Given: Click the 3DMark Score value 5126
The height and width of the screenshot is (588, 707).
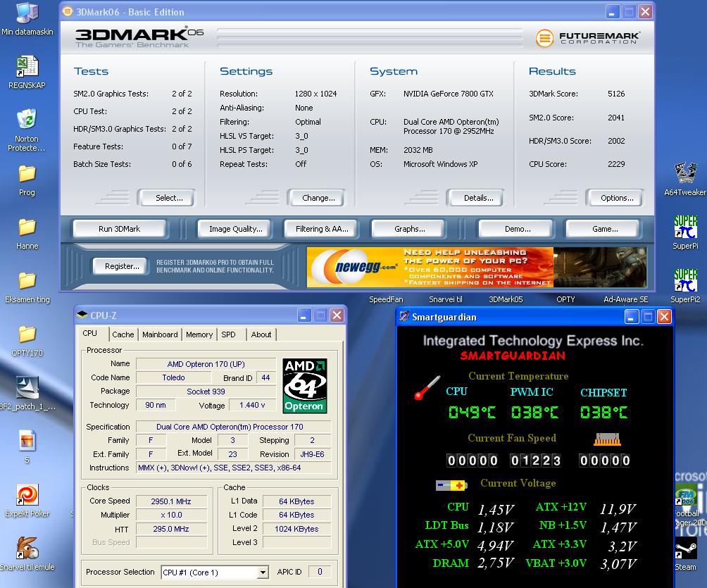Looking at the screenshot, I should [616, 94].
